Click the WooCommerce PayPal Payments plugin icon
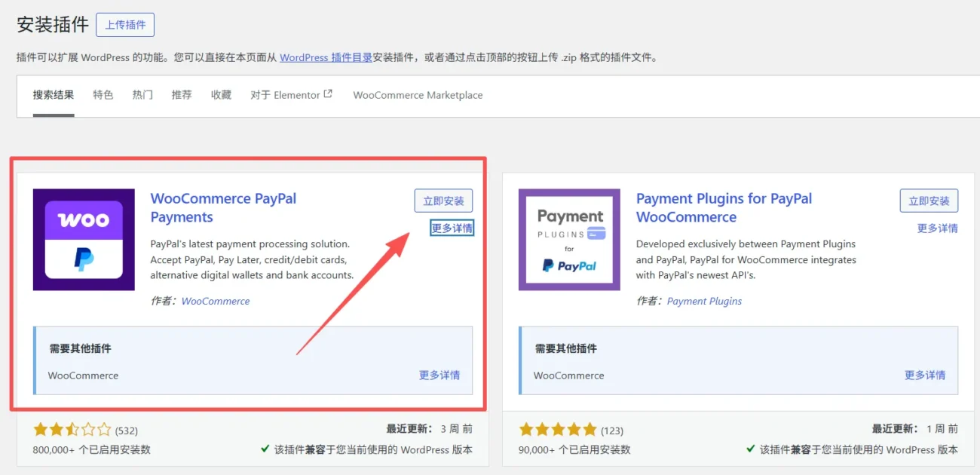Viewport: 980px width, 475px height. 84,240
